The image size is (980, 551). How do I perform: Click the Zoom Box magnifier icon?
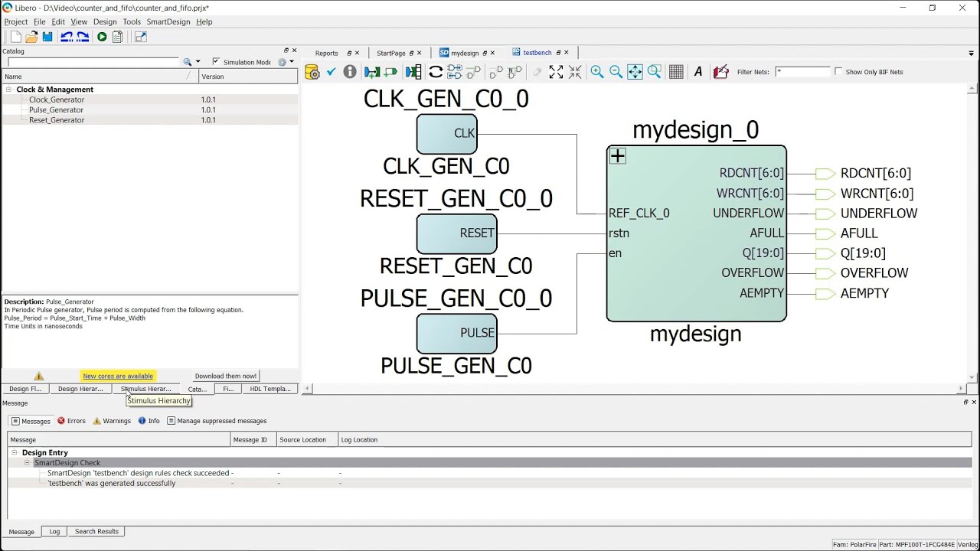coord(655,72)
